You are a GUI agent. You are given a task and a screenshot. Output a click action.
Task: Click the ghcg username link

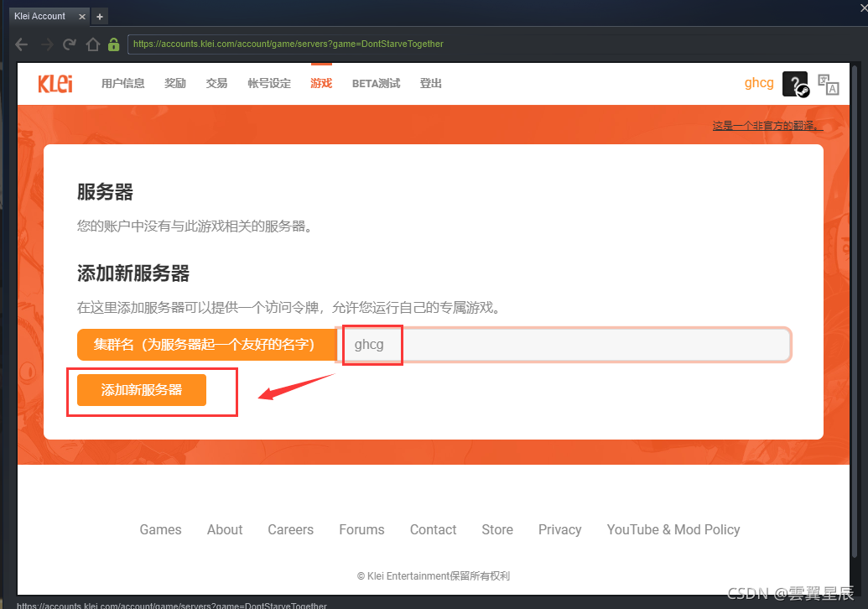coord(759,83)
